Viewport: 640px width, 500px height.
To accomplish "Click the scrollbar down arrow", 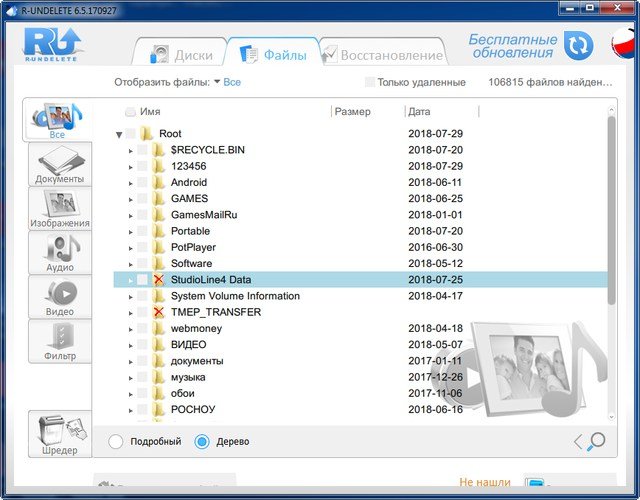I will click(611, 417).
